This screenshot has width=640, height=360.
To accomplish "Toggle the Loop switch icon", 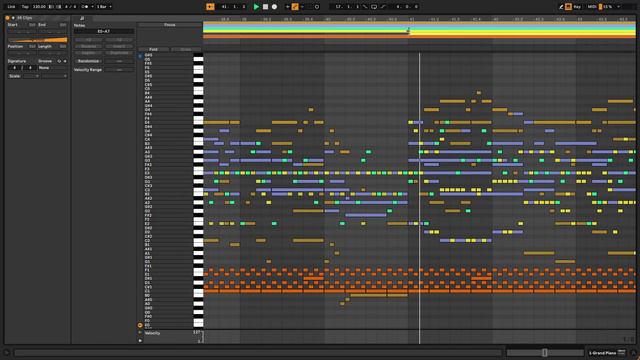I will 374,7.
